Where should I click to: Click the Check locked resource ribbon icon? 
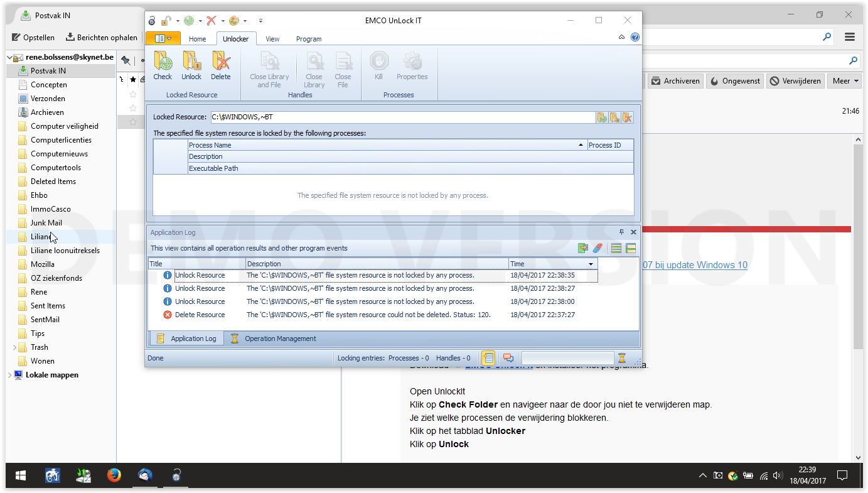163,66
